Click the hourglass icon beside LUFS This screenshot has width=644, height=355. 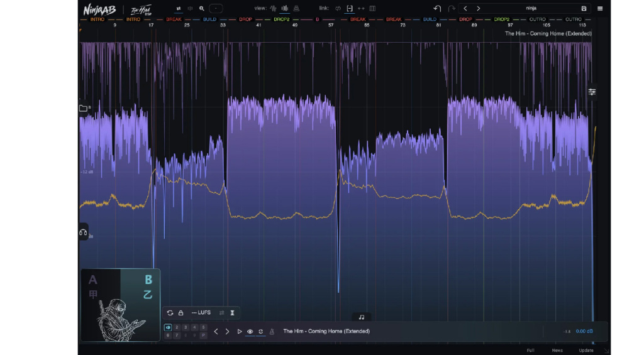pos(233,313)
